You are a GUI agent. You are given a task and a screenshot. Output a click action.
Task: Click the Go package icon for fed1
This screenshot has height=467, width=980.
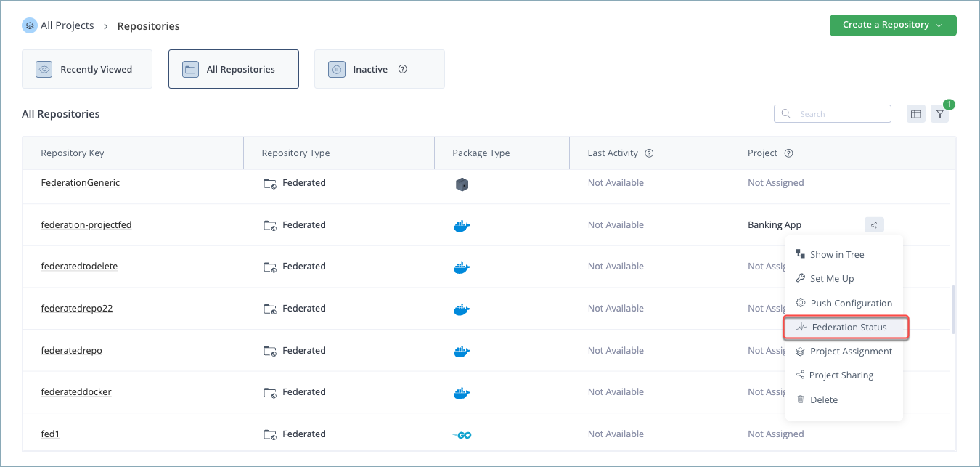(x=462, y=435)
